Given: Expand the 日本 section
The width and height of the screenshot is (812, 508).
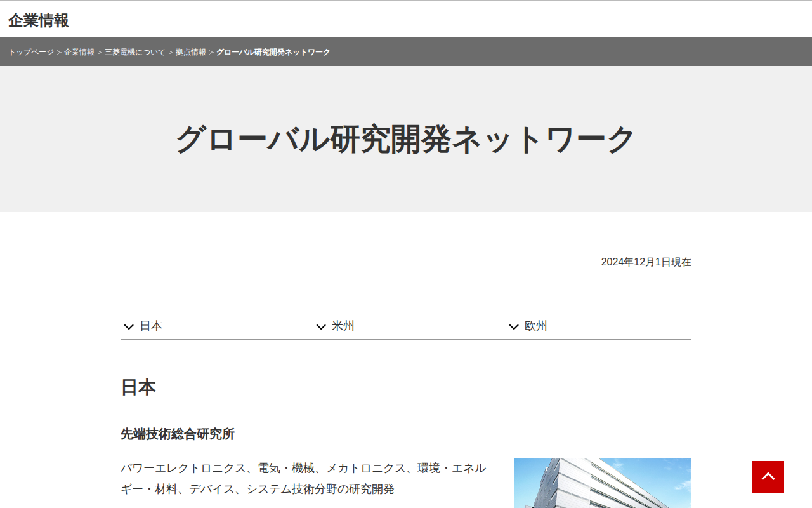Looking at the screenshot, I should point(152,326).
